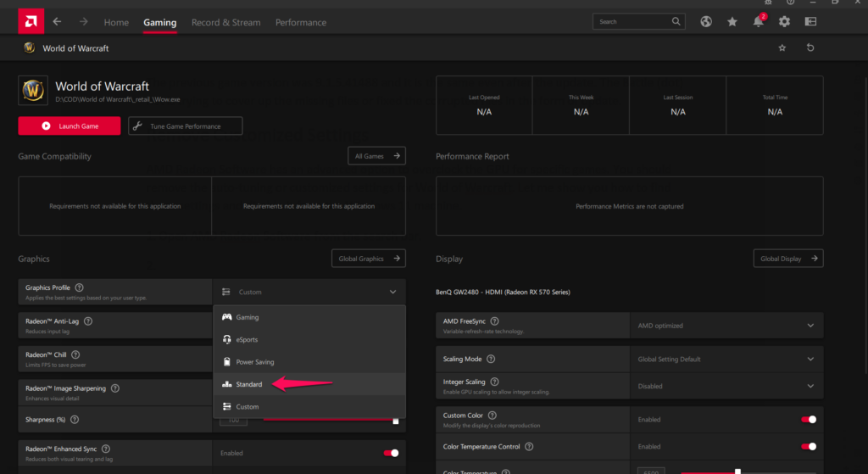868x474 pixels.
Task: Select Power Saving profile option
Action: pos(309,361)
